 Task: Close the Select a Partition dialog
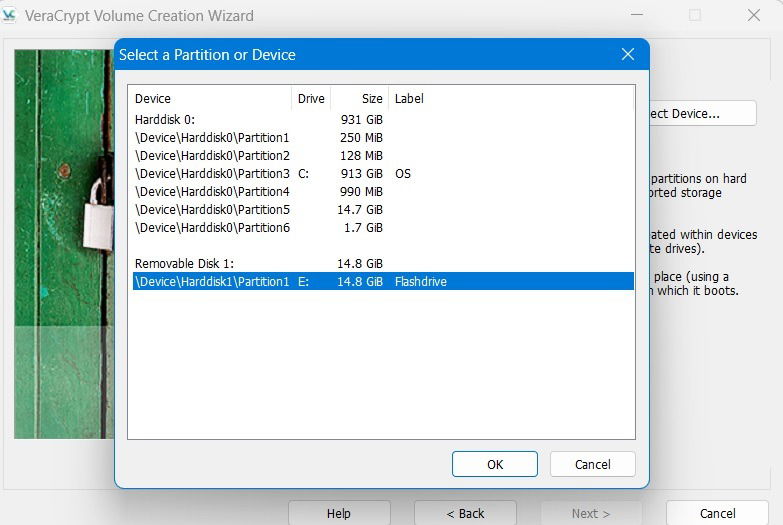pos(628,54)
